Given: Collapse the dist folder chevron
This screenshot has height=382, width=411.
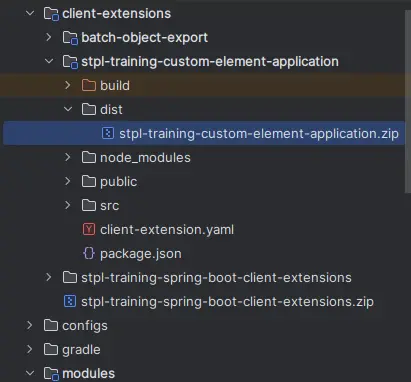Looking at the screenshot, I should (68, 109).
